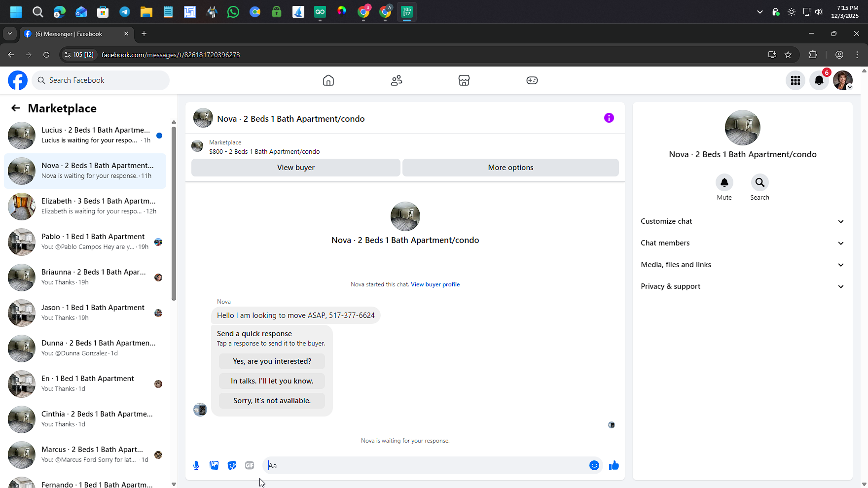Screen dimensions: 868x488
Task: Open a new browser tab
Action: (x=144, y=34)
